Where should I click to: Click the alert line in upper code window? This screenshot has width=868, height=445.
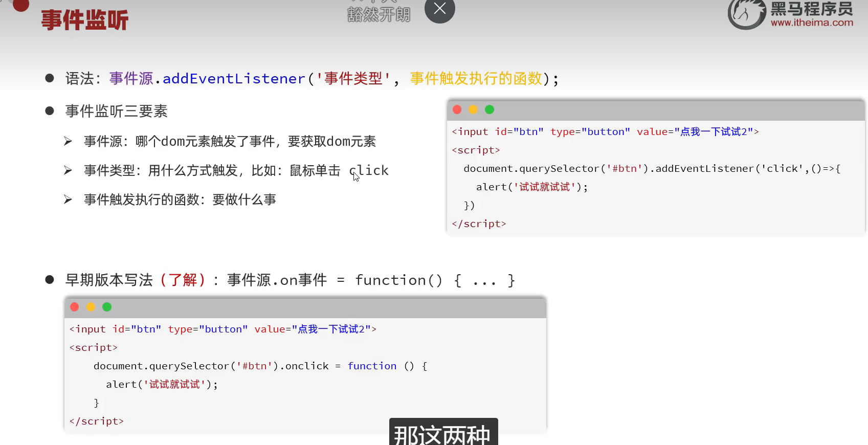[x=532, y=187]
